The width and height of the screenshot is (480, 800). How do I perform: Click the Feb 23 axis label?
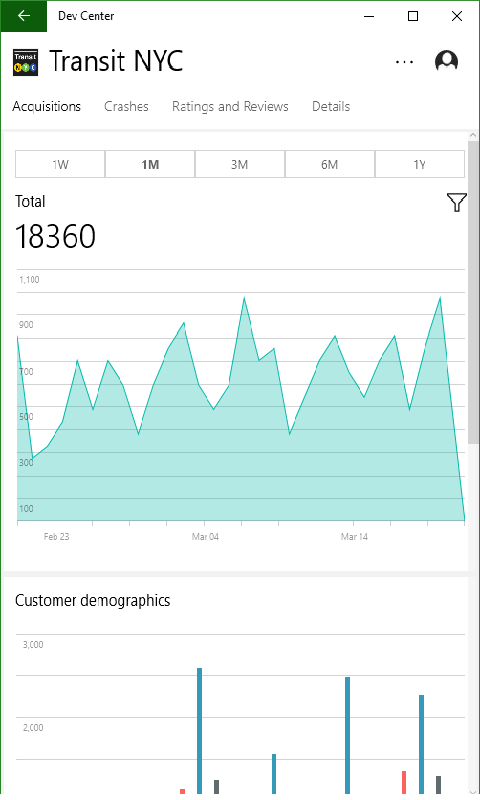pyautogui.click(x=56, y=537)
